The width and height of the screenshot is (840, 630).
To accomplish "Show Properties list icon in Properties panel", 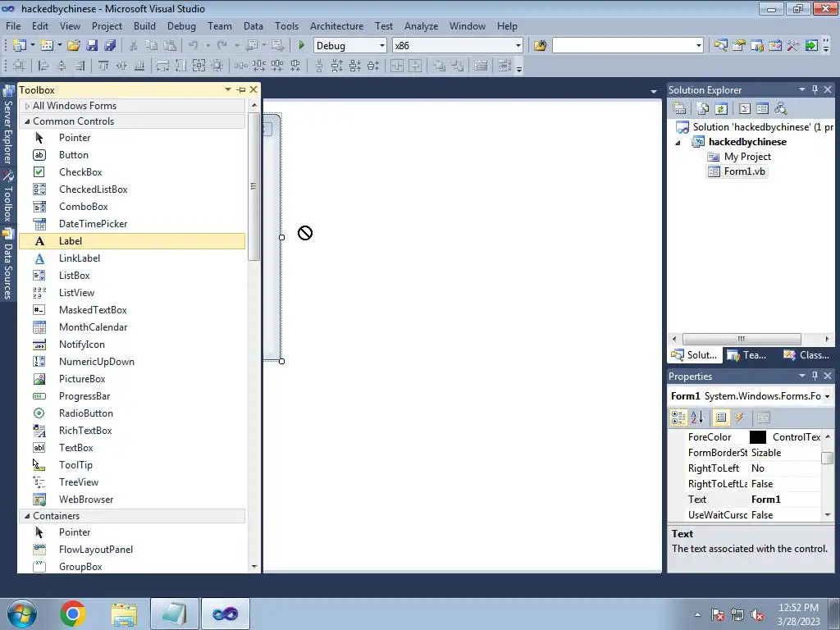I will click(721, 418).
